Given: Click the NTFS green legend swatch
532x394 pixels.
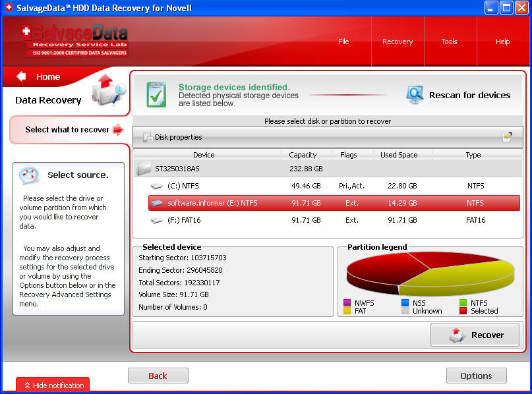Looking at the screenshot, I should coord(463,302).
